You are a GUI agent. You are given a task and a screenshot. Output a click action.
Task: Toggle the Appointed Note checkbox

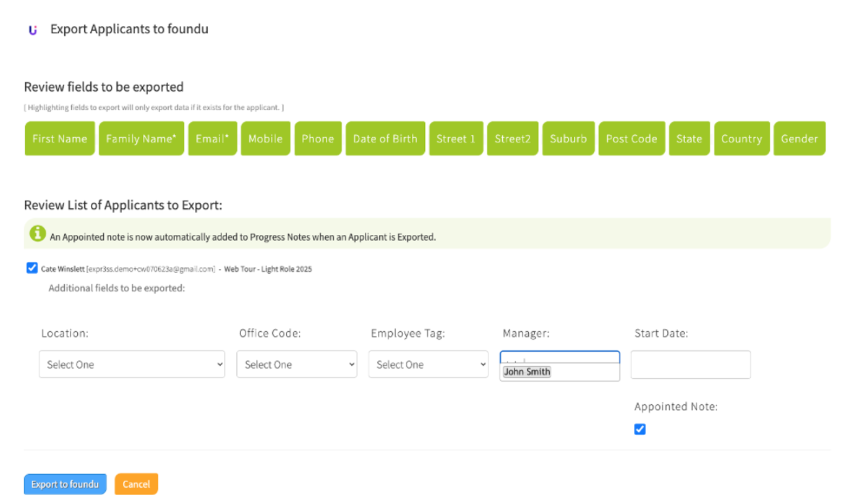click(639, 429)
